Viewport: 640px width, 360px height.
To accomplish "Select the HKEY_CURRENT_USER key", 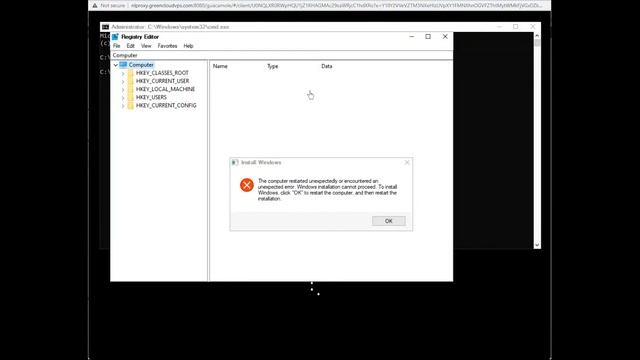I will [x=162, y=81].
